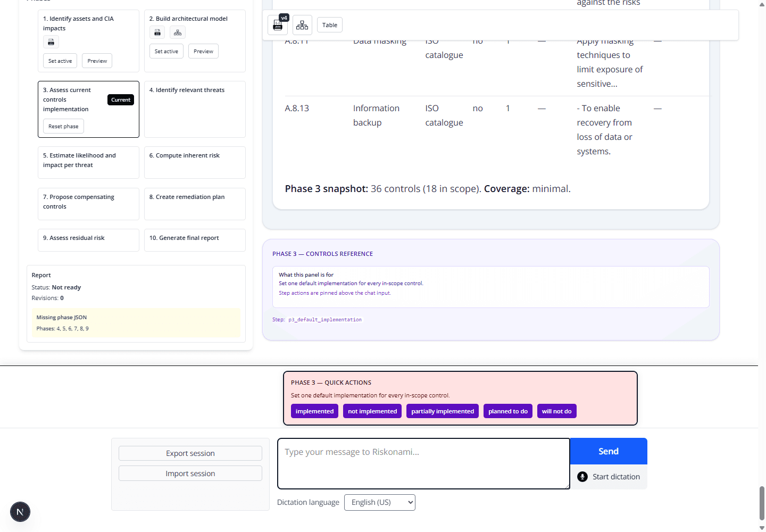Viewport: 766px width, 532px height.
Task: Click Revisions: 0 text
Action: point(48,298)
